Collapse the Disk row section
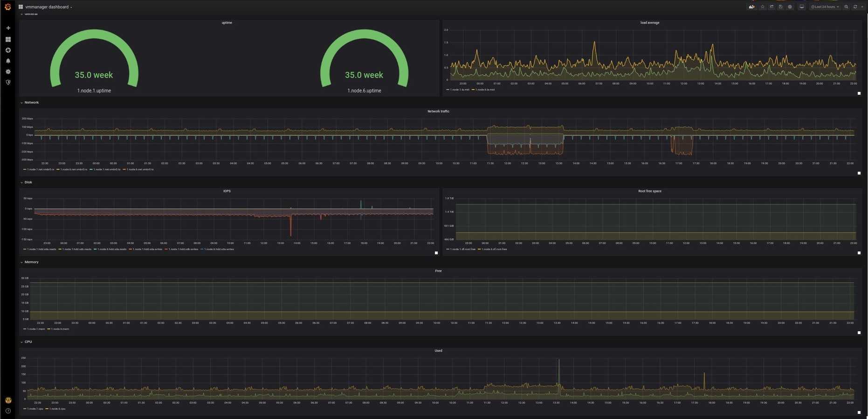Screen dimensions: 868x419 [28, 182]
